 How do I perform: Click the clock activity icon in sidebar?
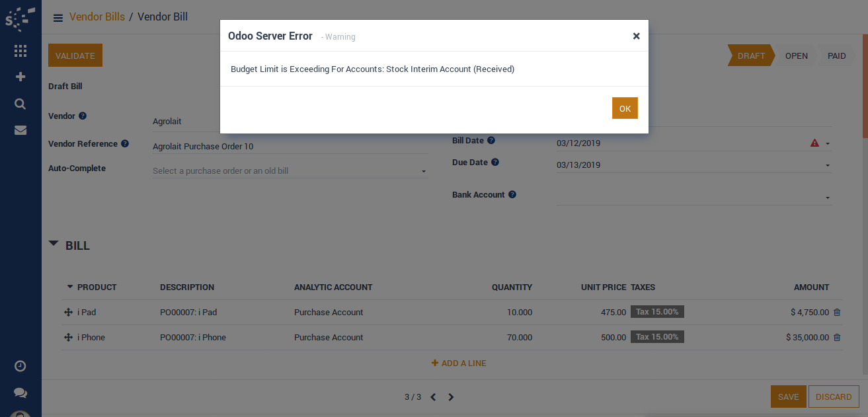point(20,366)
